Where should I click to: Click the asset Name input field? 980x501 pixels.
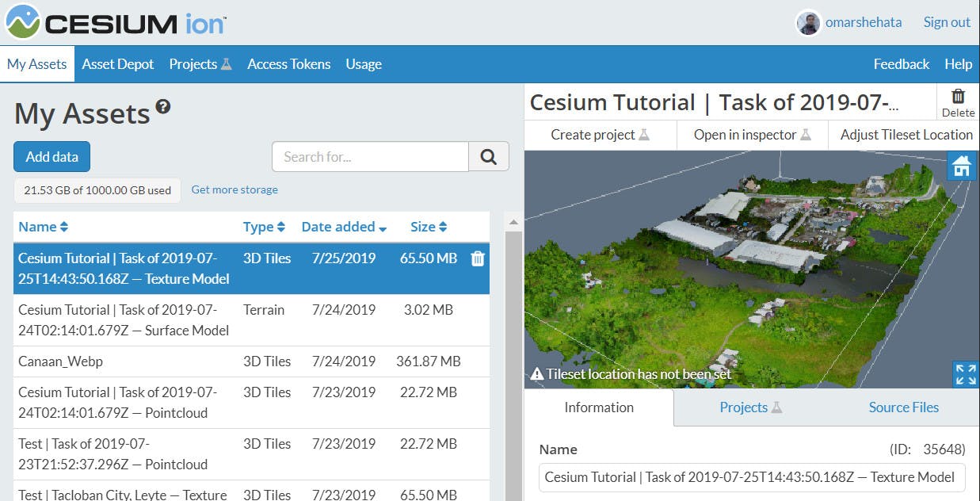[x=753, y=477]
